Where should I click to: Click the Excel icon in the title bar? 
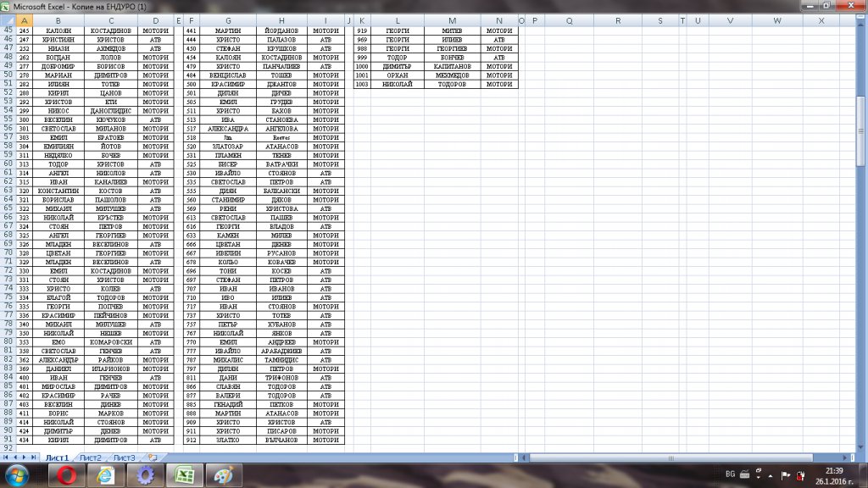[x=5, y=7]
